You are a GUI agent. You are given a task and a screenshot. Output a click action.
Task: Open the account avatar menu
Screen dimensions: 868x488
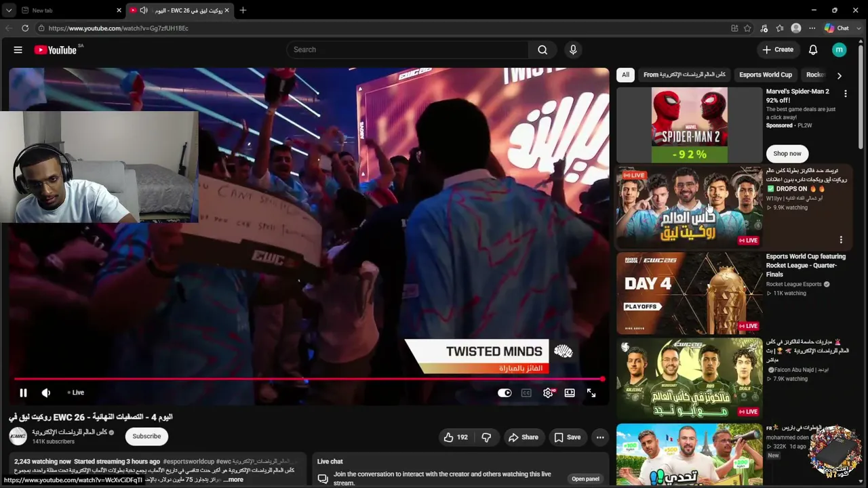[840, 49]
